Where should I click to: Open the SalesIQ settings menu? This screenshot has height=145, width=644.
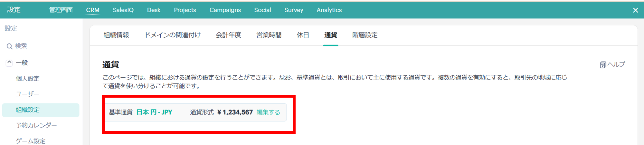(x=123, y=10)
